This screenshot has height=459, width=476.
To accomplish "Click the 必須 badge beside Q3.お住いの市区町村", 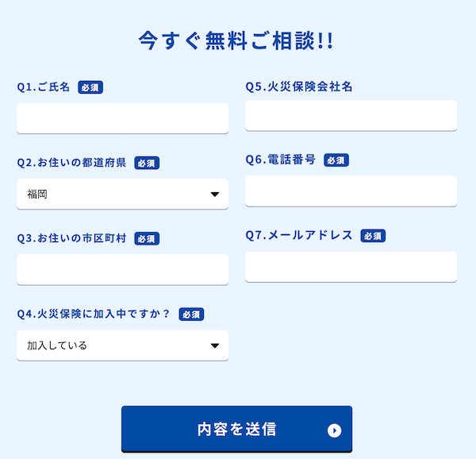I will pyautogui.click(x=147, y=238).
